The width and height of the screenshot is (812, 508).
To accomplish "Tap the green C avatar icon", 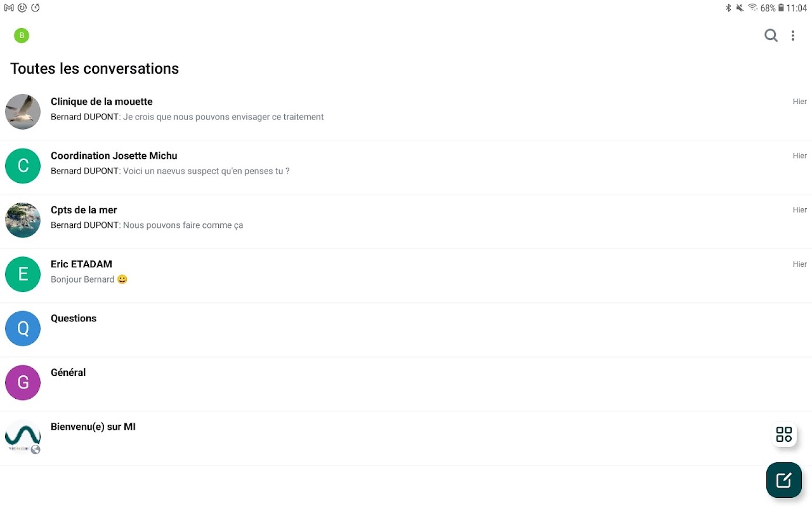I will [x=23, y=166].
